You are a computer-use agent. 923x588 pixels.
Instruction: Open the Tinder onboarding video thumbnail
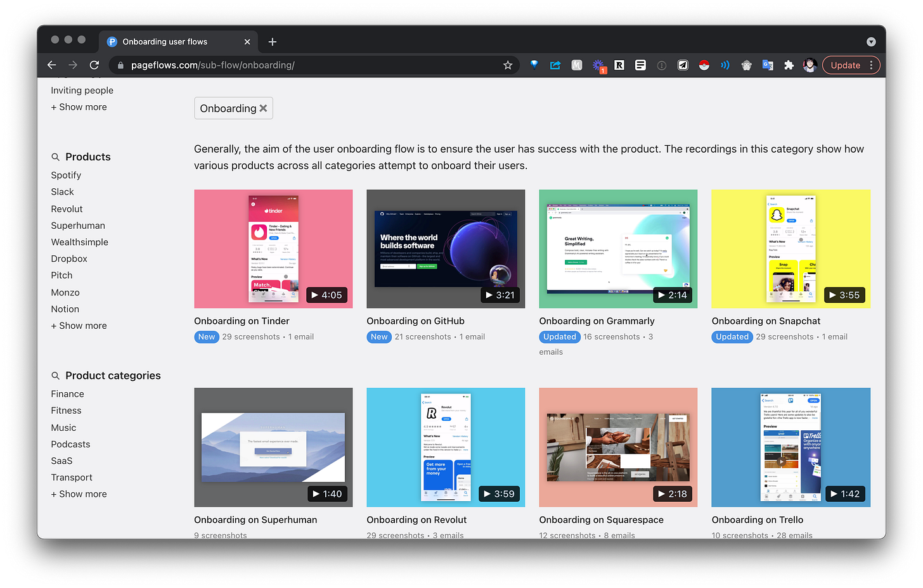[273, 249]
